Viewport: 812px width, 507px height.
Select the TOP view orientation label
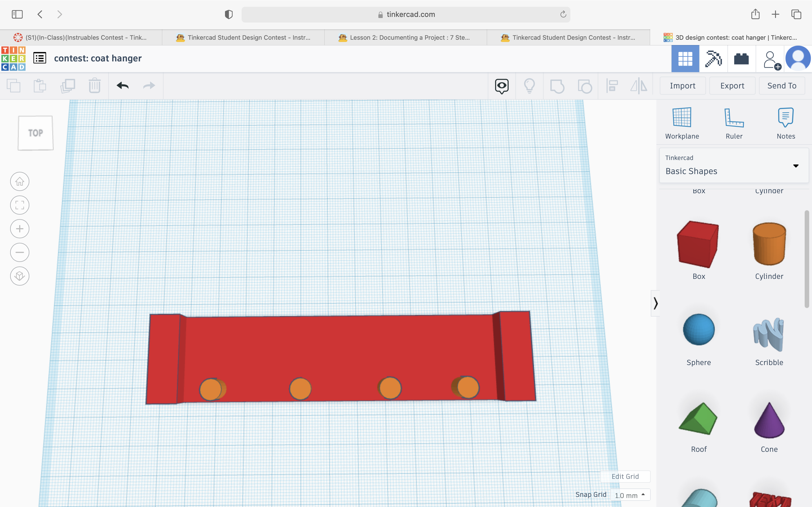[x=36, y=133]
